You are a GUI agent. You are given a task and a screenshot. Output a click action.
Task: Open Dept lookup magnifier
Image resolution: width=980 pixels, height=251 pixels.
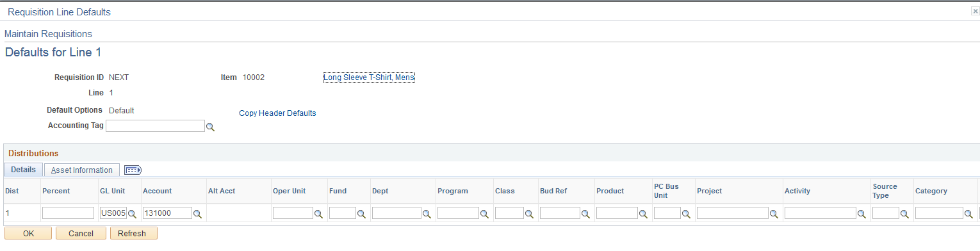click(427, 214)
